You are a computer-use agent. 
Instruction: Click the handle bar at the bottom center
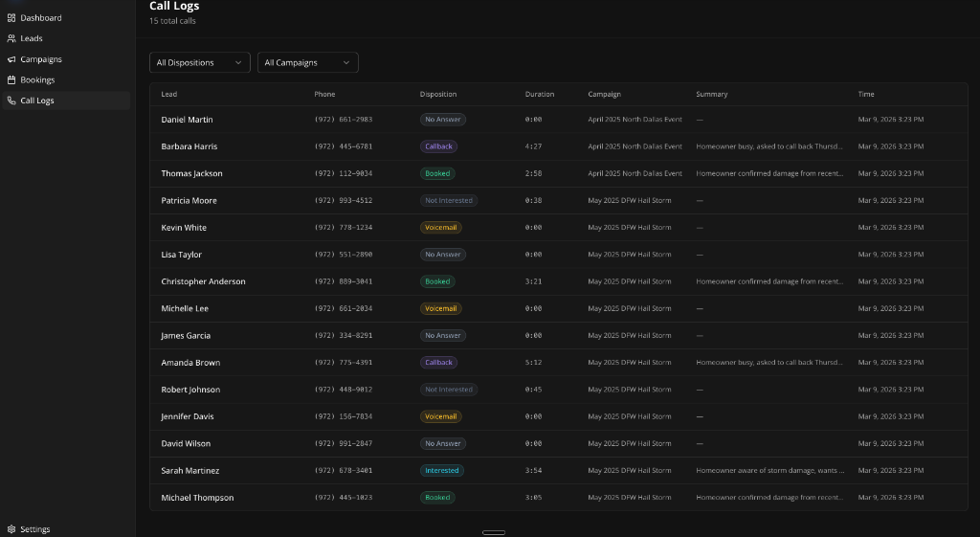[x=494, y=532]
